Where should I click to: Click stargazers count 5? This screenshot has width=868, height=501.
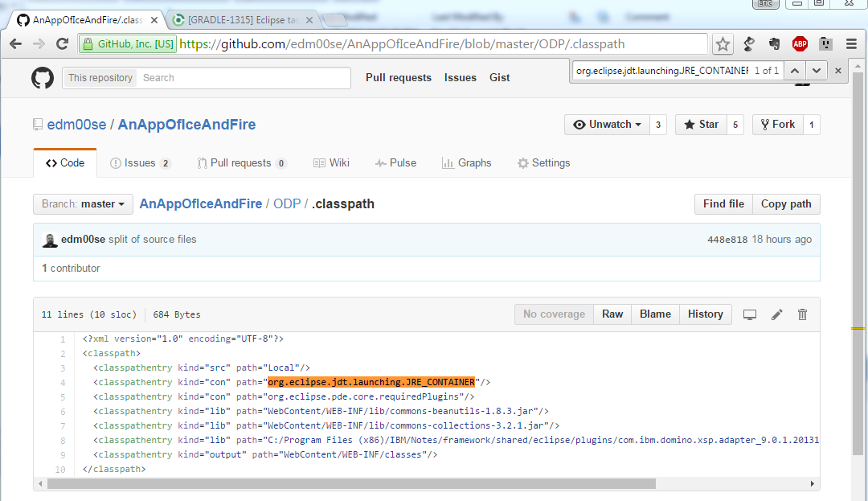tap(735, 125)
